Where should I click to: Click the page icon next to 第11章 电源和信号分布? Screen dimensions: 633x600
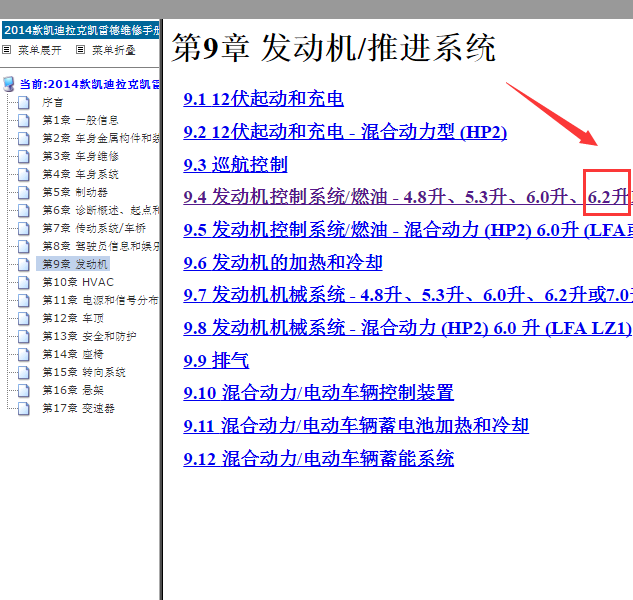click(x=24, y=300)
